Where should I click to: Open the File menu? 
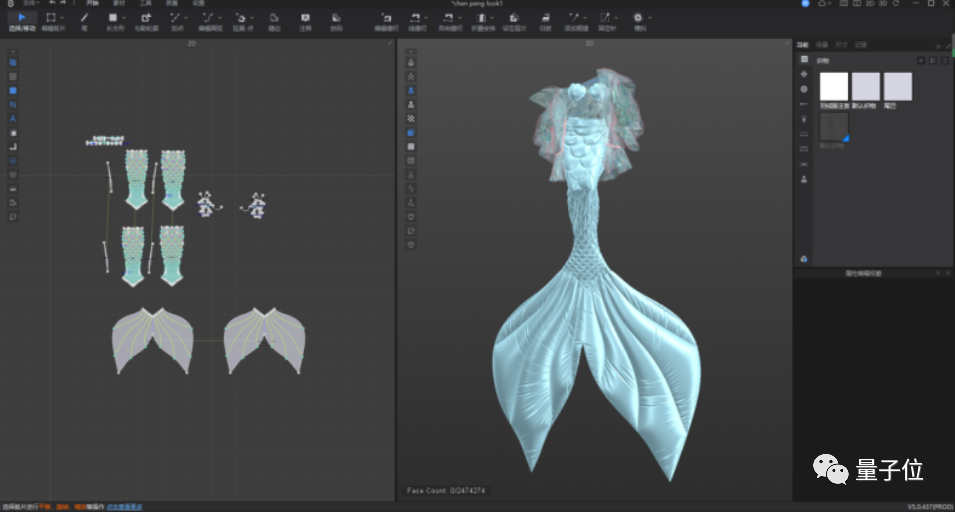[x=31, y=4]
